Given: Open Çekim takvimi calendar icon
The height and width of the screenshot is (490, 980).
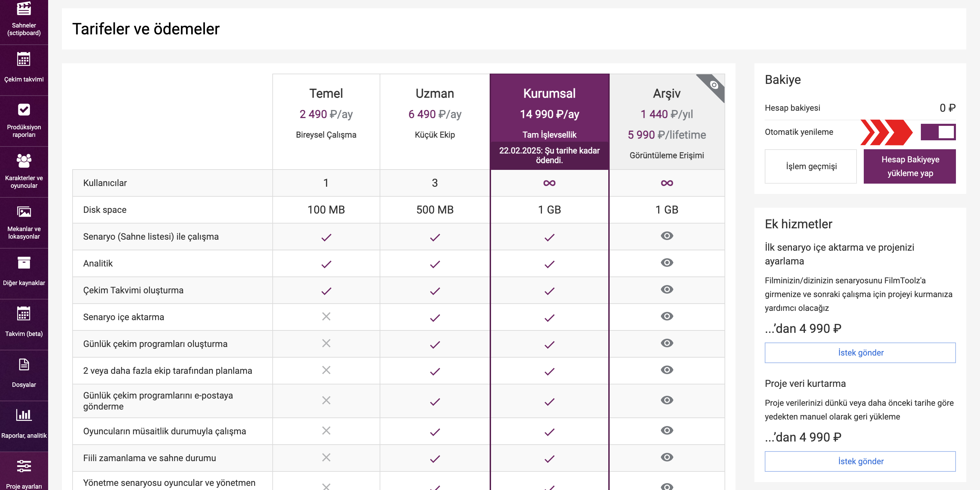Looking at the screenshot, I should pos(24,59).
